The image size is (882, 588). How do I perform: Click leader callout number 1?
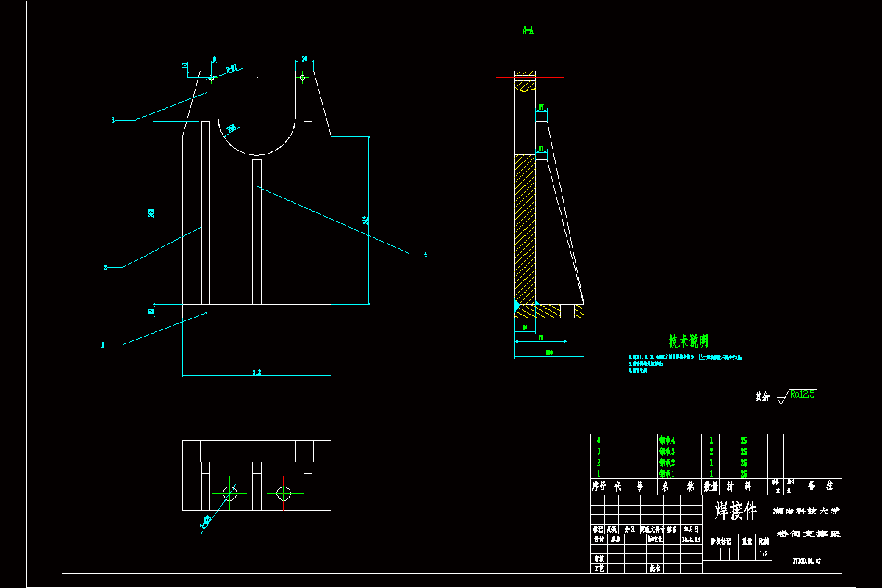click(x=103, y=344)
